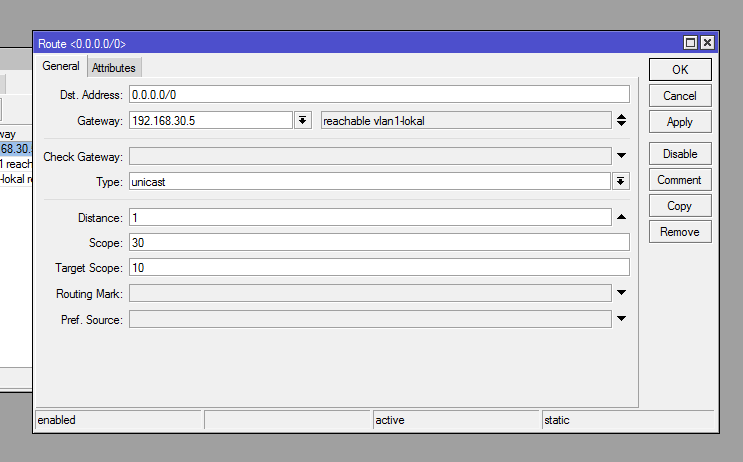This screenshot has width=743, height=462.
Task: Open the Attributes tab
Action: tap(114, 68)
